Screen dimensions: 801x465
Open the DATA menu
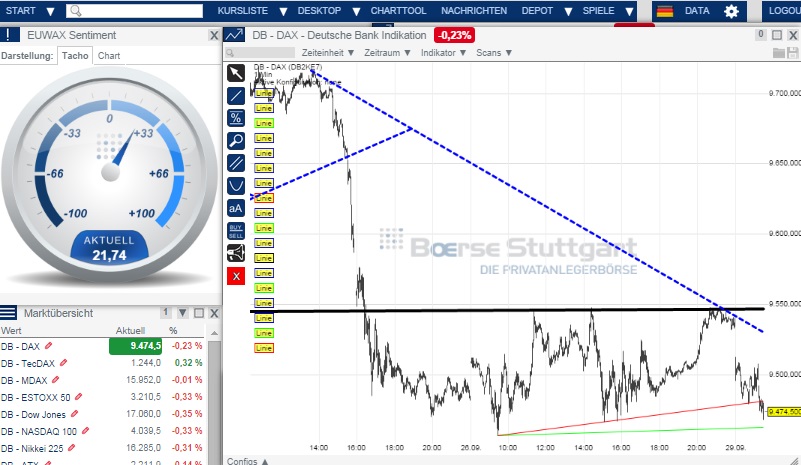click(697, 11)
